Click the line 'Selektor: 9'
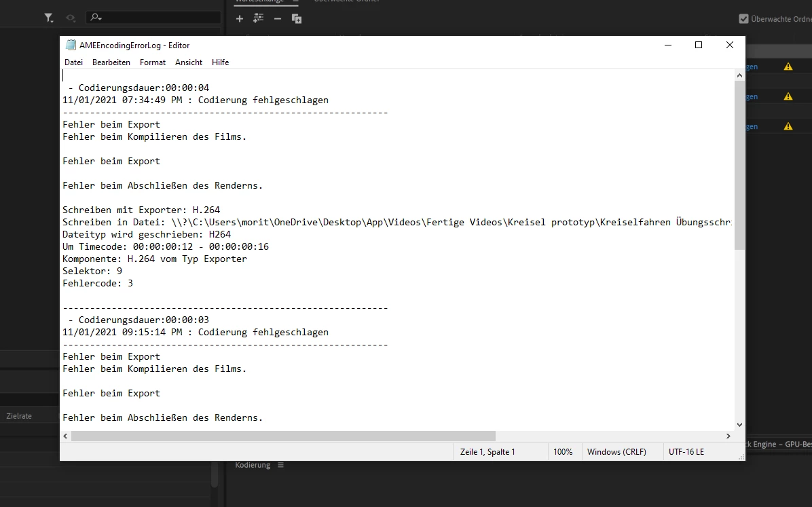812x507 pixels. 92,271
